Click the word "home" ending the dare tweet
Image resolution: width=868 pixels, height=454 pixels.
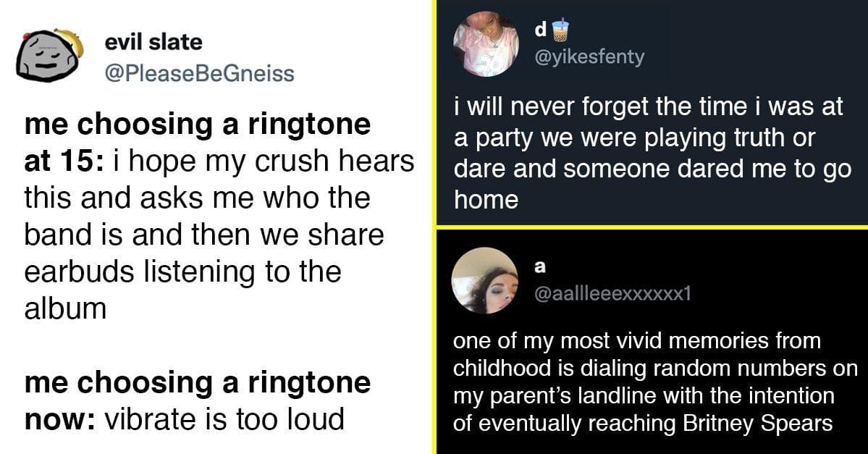coord(486,199)
